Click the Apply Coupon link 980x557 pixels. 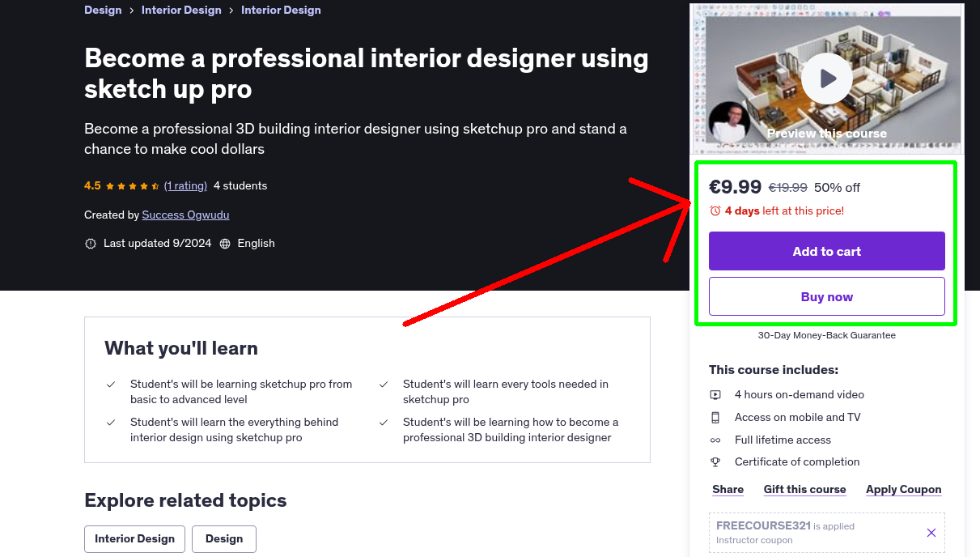pyautogui.click(x=903, y=490)
